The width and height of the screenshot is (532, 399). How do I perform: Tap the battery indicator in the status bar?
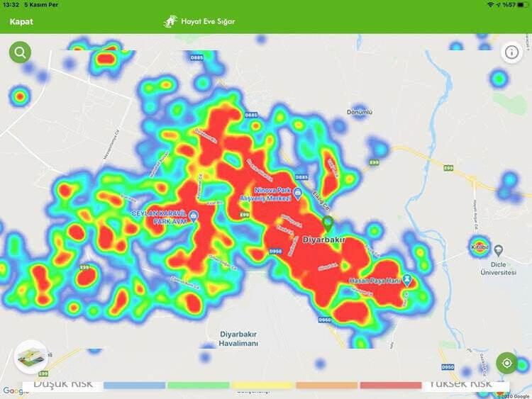(x=522, y=5)
